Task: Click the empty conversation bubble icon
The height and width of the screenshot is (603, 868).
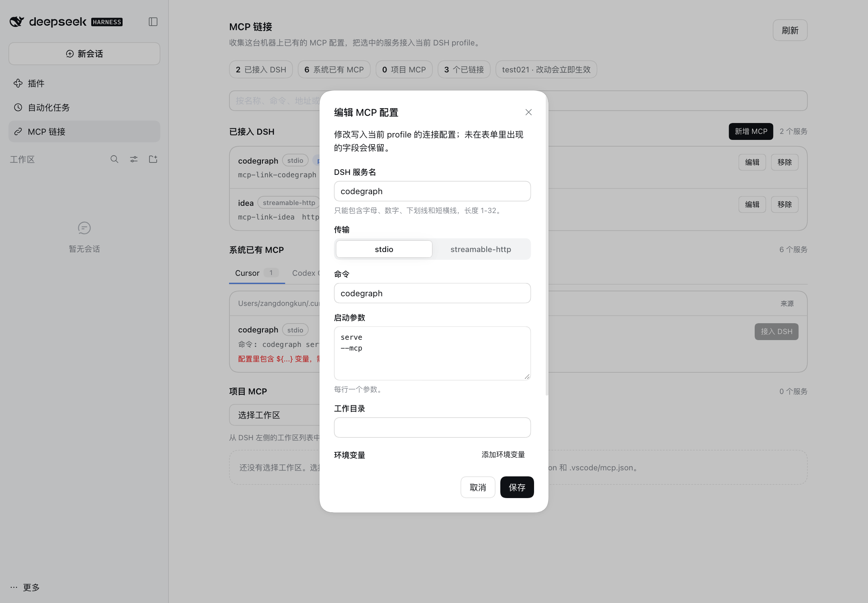Action: click(84, 228)
